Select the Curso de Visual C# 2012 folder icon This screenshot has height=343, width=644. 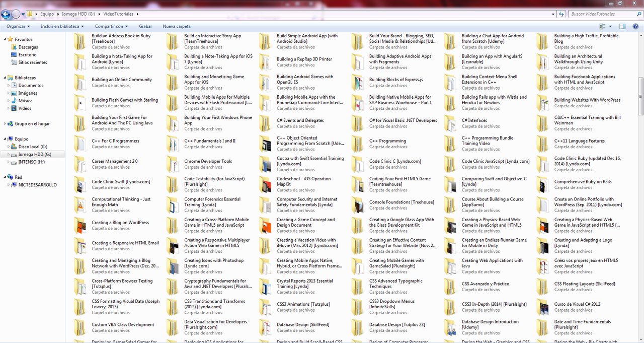tap(543, 307)
